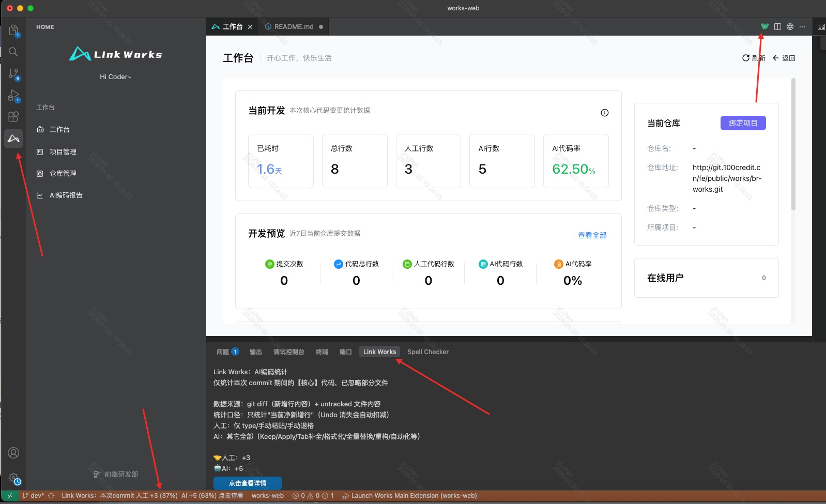Click the AI代码行数 teal icon

[483, 264]
